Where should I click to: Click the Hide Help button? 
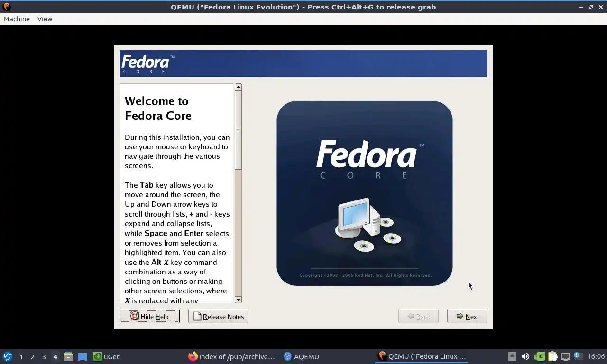pos(149,316)
